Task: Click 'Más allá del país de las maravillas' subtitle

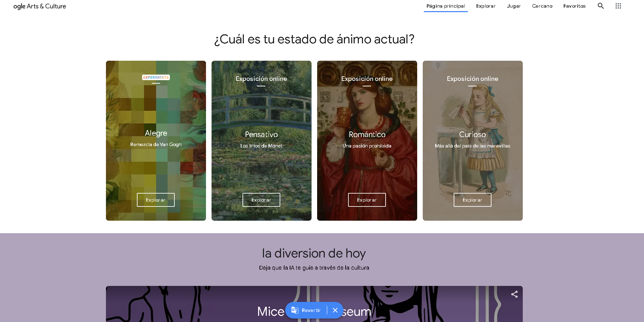Action: pyautogui.click(x=472, y=146)
